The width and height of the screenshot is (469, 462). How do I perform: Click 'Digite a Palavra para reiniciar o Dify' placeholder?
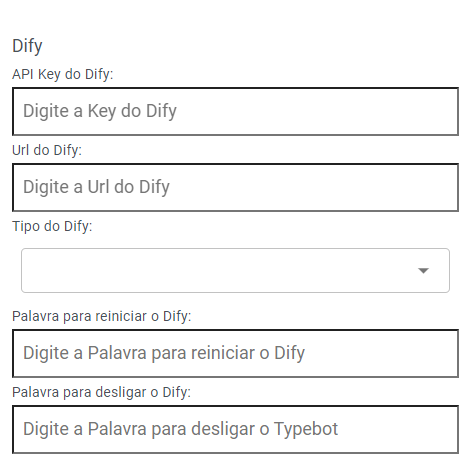(164, 353)
